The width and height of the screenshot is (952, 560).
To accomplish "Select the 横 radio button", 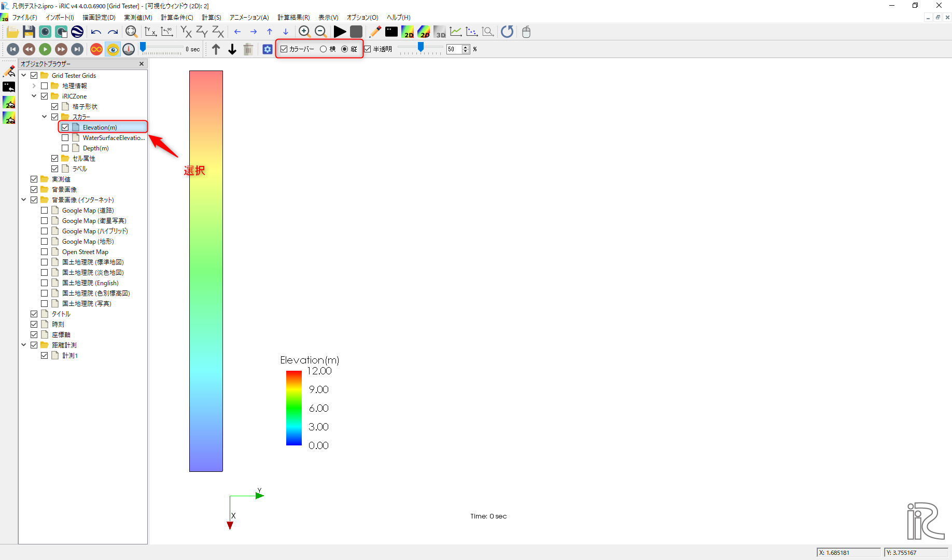I will point(324,49).
